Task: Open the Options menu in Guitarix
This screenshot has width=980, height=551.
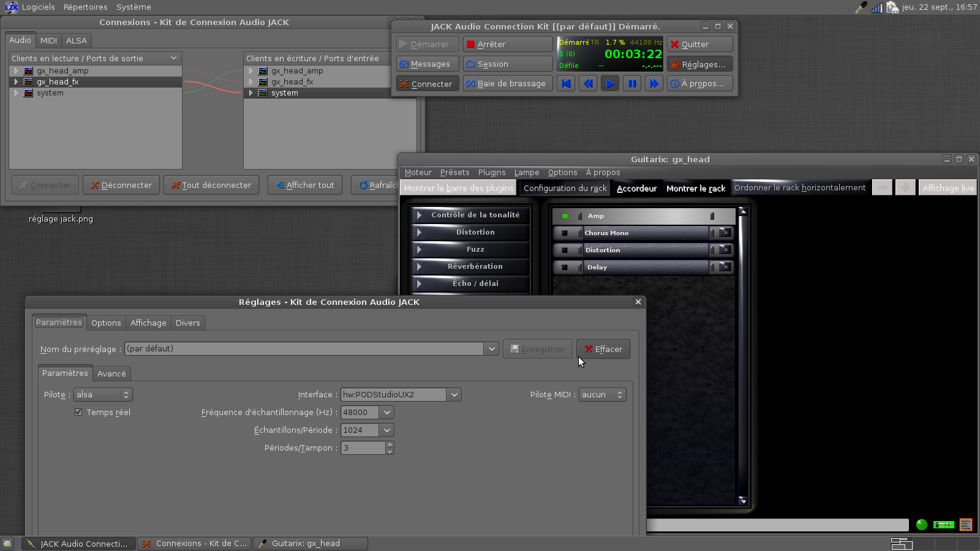Action: tap(562, 173)
